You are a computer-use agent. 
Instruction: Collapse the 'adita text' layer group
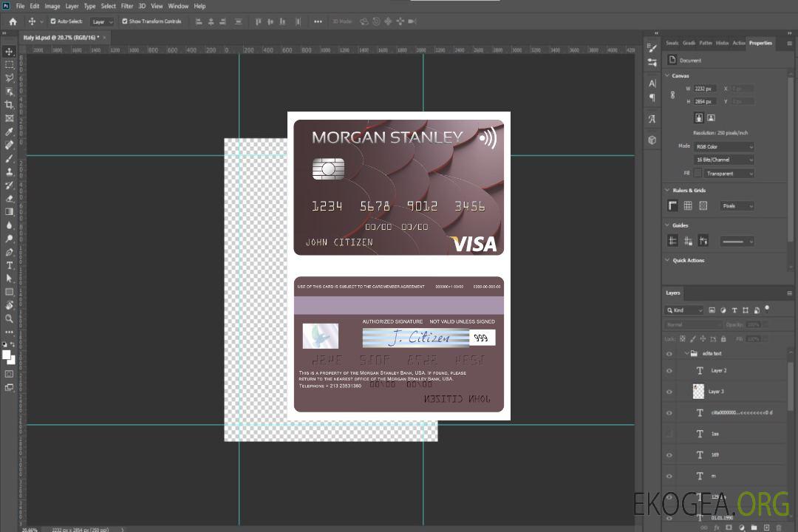(686, 353)
